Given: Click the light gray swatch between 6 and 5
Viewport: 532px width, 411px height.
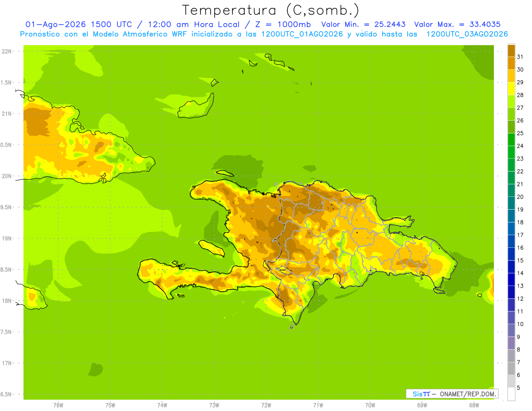Looking at the screenshot, I should click(511, 381).
